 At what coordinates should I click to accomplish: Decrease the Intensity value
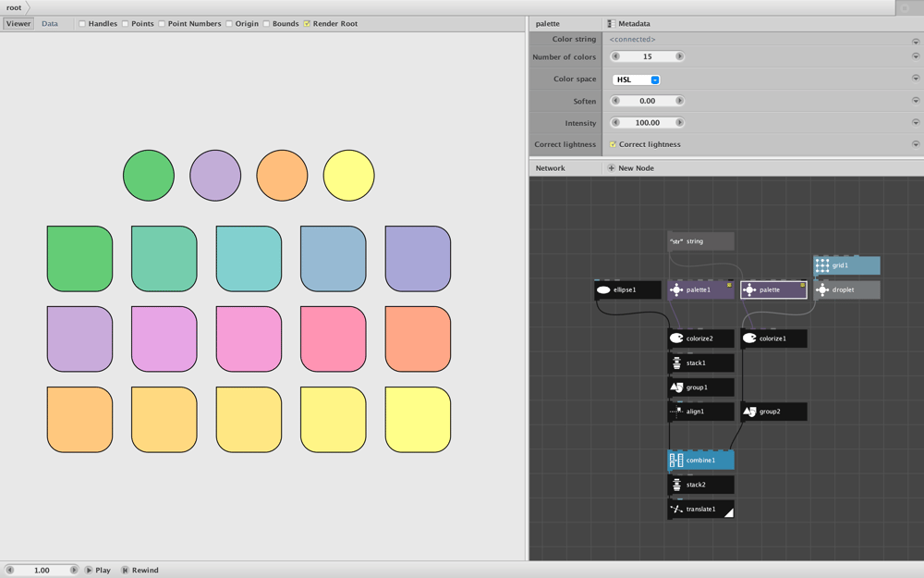point(615,123)
